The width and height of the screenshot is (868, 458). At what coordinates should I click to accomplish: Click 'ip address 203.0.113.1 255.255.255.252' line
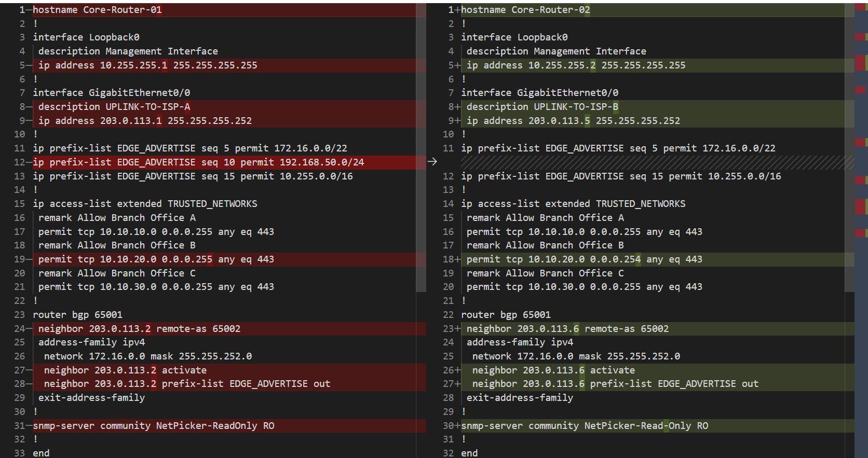(x=145, y=121)
